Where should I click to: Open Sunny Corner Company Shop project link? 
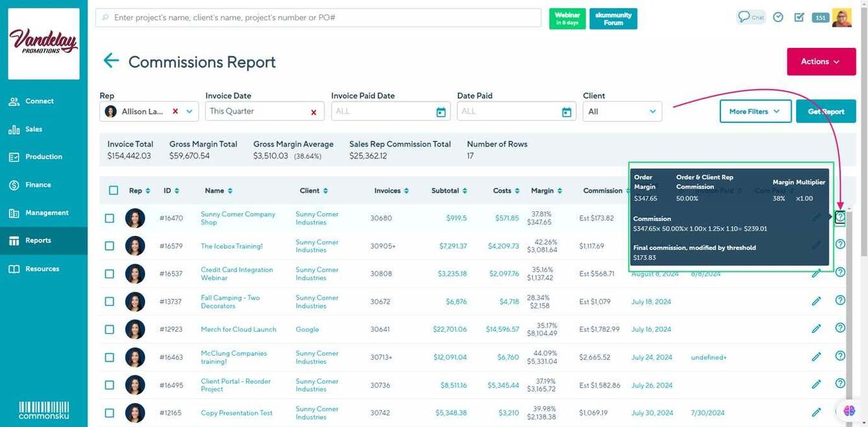point(238,218)
